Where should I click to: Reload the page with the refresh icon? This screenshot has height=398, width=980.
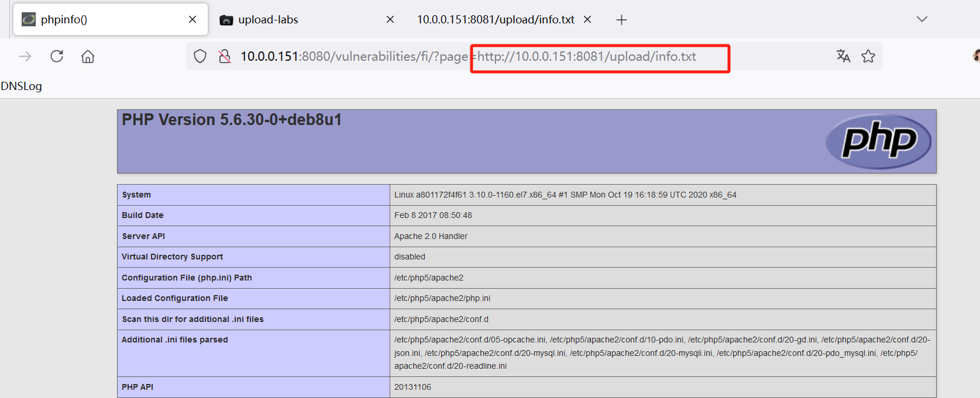pyautogui.click(x=57, y=56)
